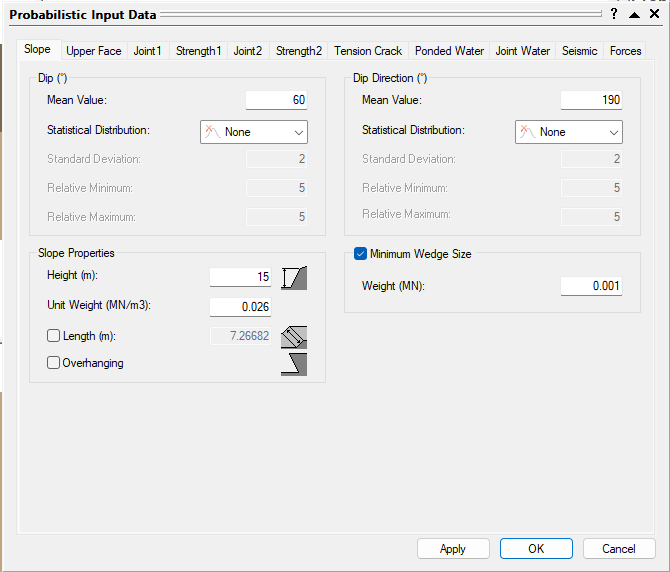670x572 pixels.
Task: Click Dip Direction Relative Minimum field
Action: (591, 188)
